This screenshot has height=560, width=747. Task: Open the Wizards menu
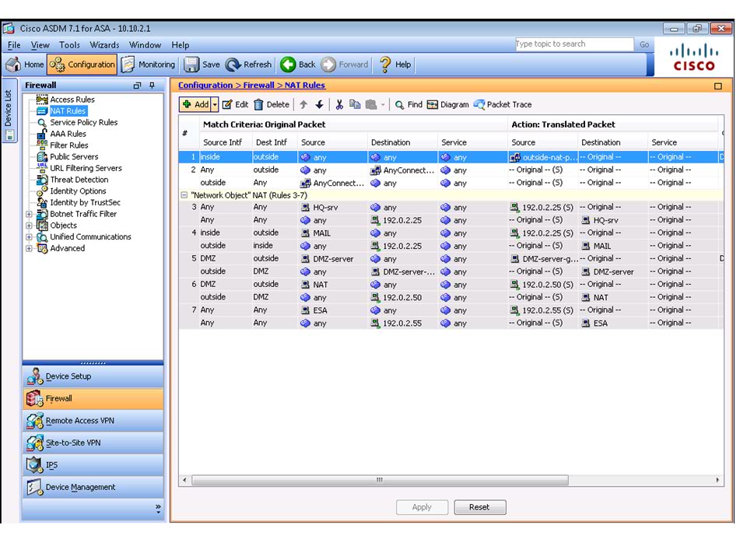click(x=104, y=45)
